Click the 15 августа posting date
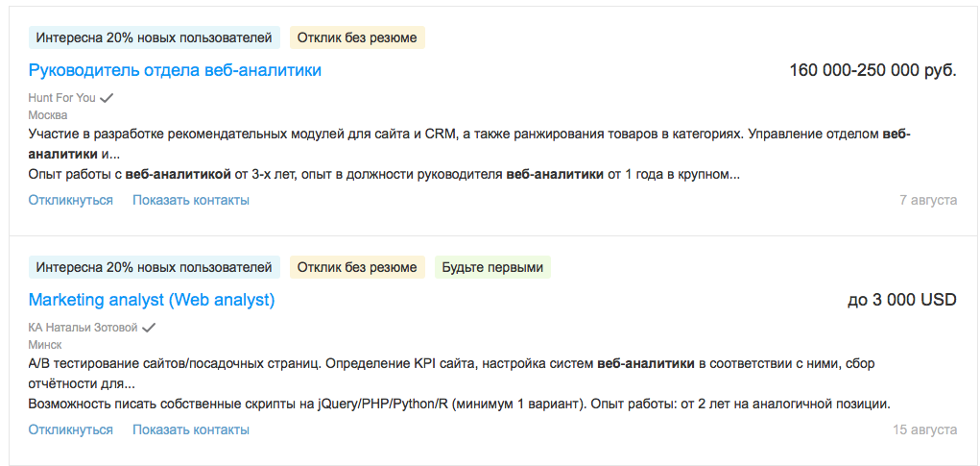This screenshot has height=466, width=980. (x=925, y=429)
